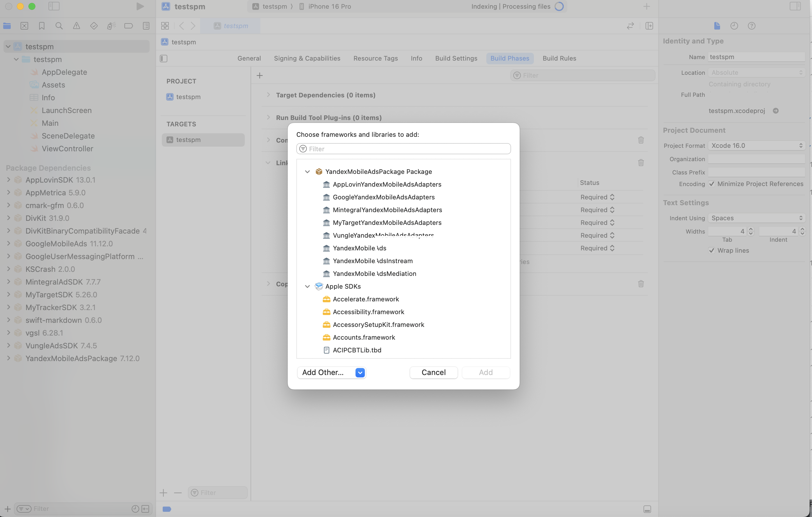
Task: Click the add build phase plus icon
Action: point(259,76)
